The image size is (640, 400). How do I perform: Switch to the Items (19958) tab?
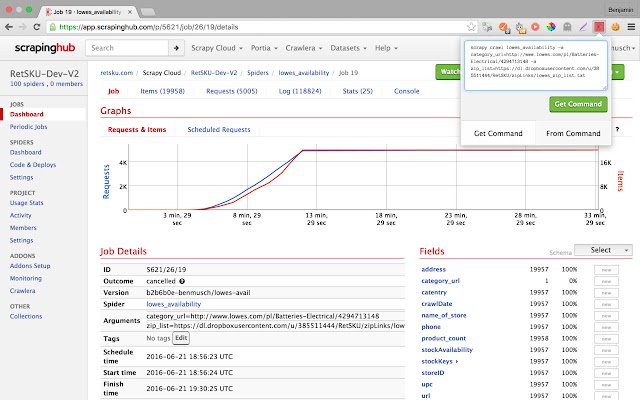point(162,91)
